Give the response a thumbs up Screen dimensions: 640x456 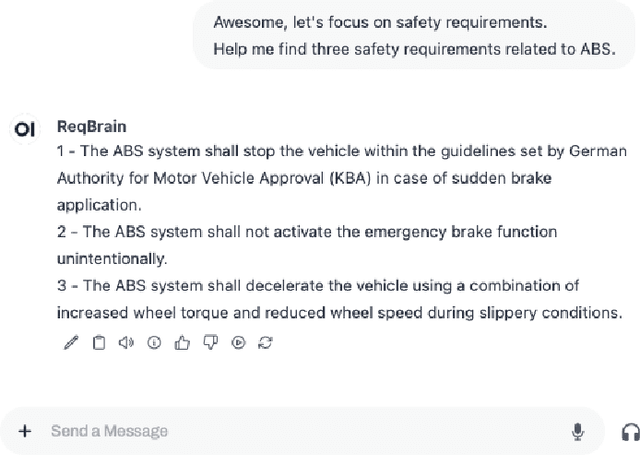(x=182, y=343)
